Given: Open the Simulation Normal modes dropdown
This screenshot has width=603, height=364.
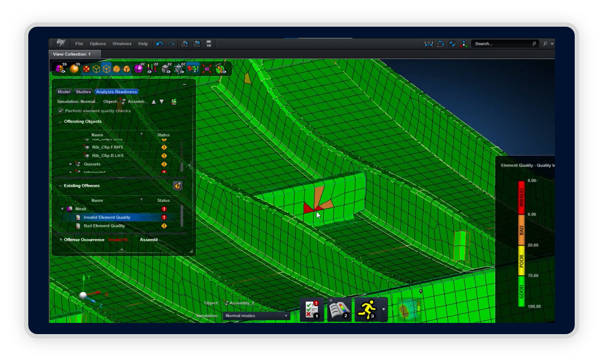Looking at the screenshot, I should point(257,316).
